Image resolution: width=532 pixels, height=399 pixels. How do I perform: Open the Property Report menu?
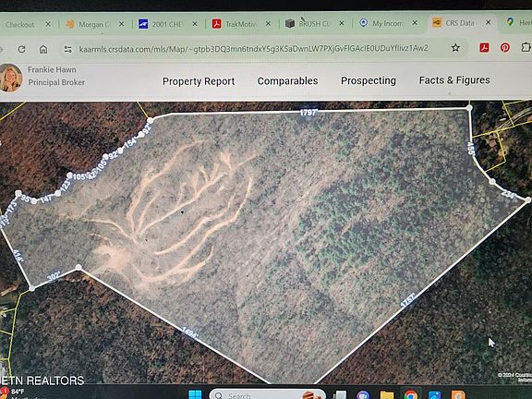tap(199, 81)
